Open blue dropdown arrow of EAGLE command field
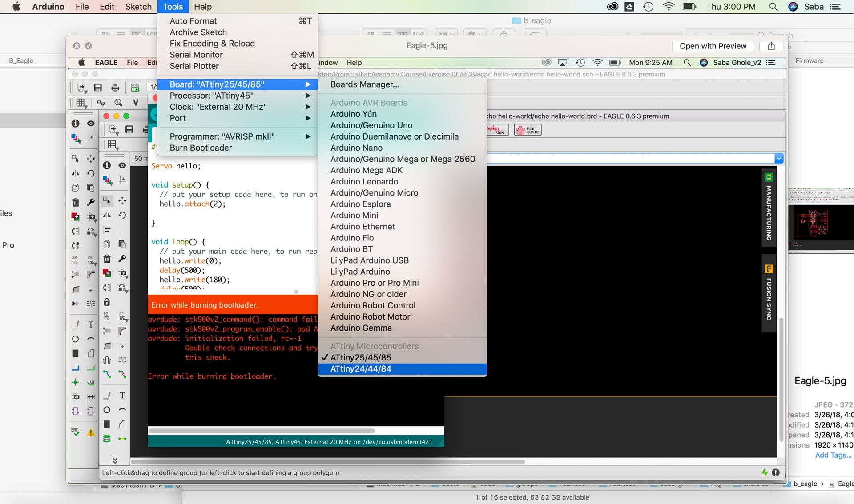The width and height of the screenshot is (854, 504). click(778, 158)
